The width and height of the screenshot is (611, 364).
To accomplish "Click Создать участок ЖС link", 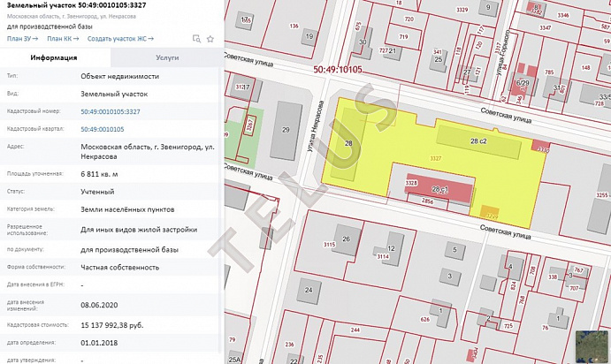I will pyautogui.click(x=120, y=39).
